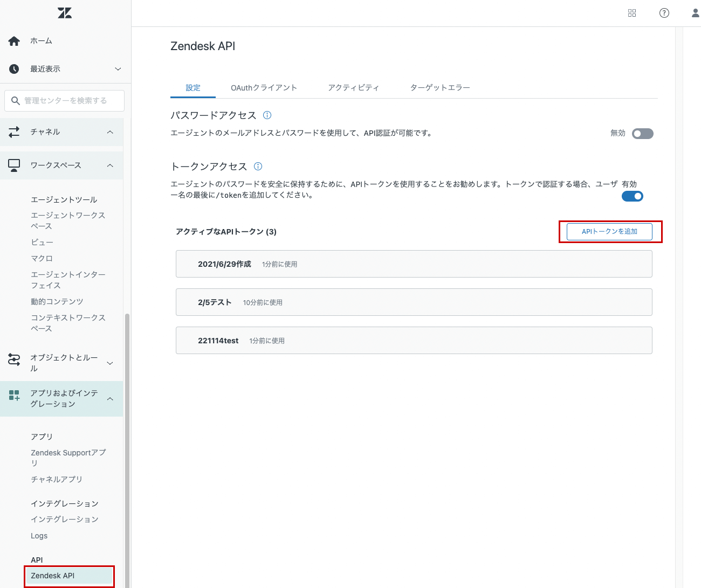Open Logs in sidebar
This screenshot has width=701, height=588.
point(39,536)
